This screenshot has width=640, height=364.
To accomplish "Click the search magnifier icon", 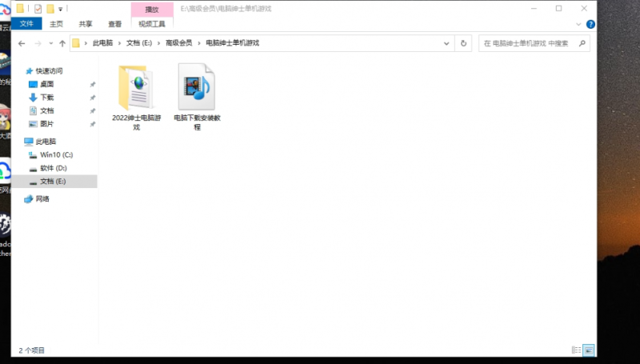I will (582, 43).
